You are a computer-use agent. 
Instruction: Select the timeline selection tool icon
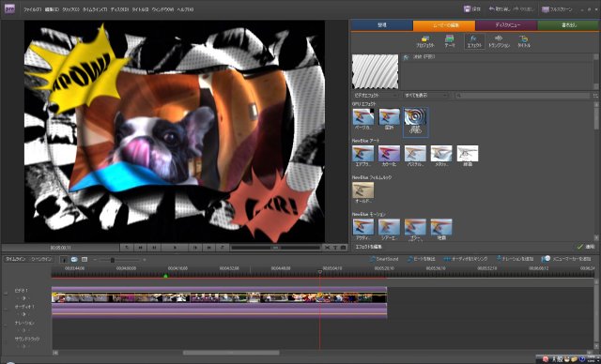tap(65, 260)
